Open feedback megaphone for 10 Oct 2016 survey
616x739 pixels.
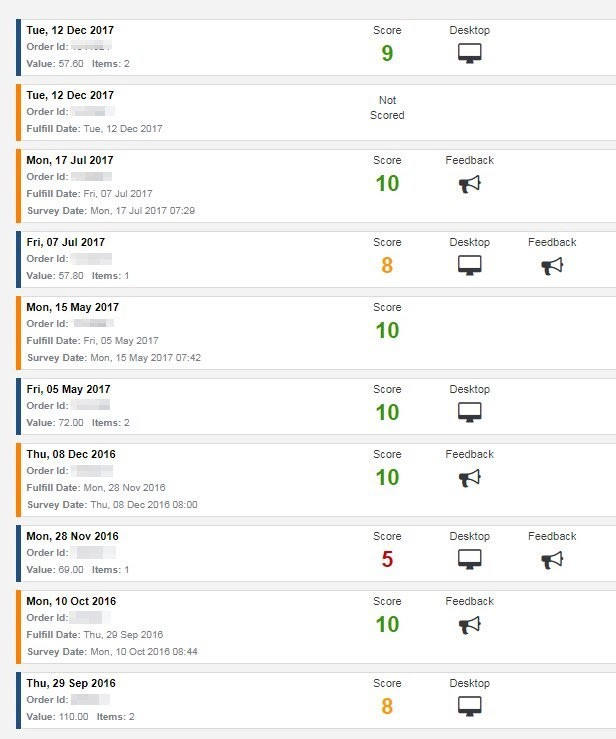pos(470,626)
